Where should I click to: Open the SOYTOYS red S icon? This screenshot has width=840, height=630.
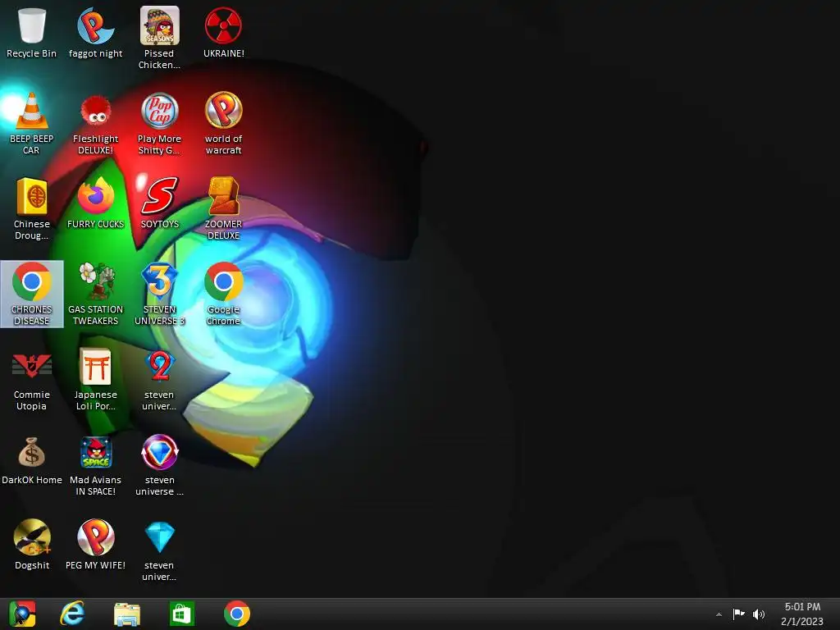pos(160,196)
